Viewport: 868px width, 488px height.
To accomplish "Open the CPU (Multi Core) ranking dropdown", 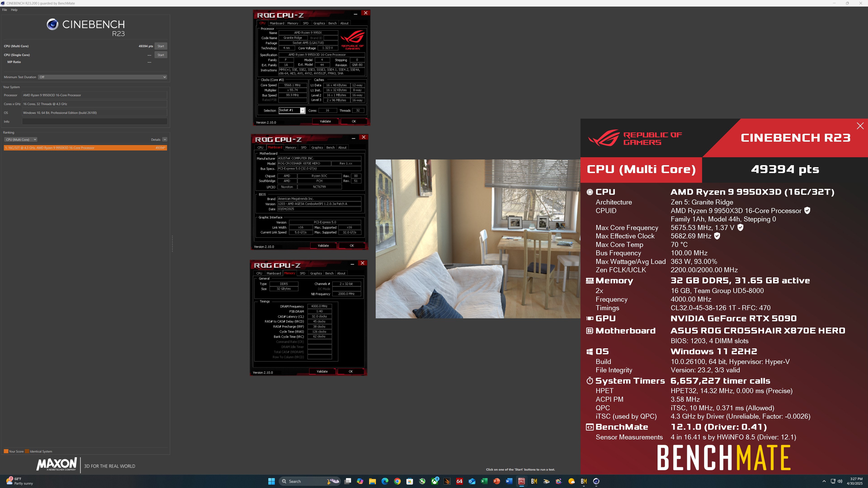I will [21, 139].
